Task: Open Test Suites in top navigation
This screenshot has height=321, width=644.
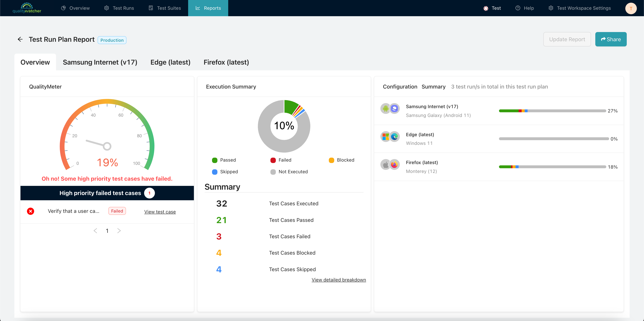Action: (x=164, y=8)
